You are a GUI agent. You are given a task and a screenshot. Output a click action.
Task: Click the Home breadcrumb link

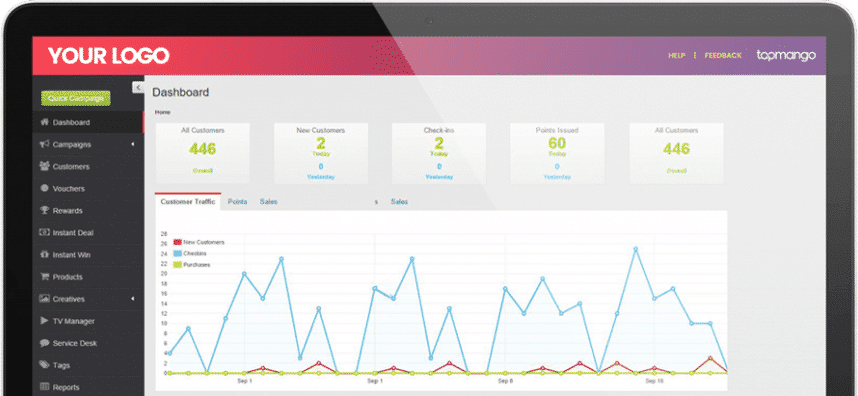[163, 112]
